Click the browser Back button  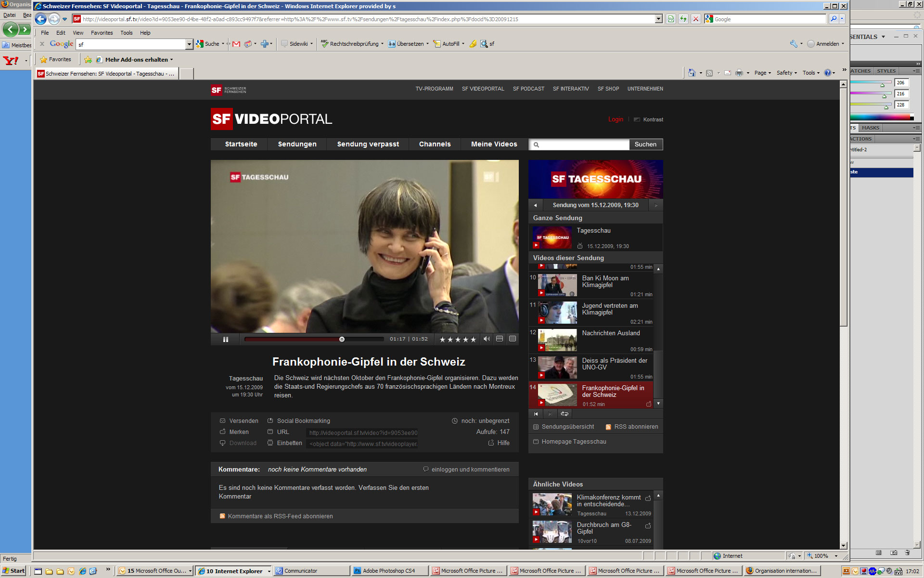[x=41, y=19]
